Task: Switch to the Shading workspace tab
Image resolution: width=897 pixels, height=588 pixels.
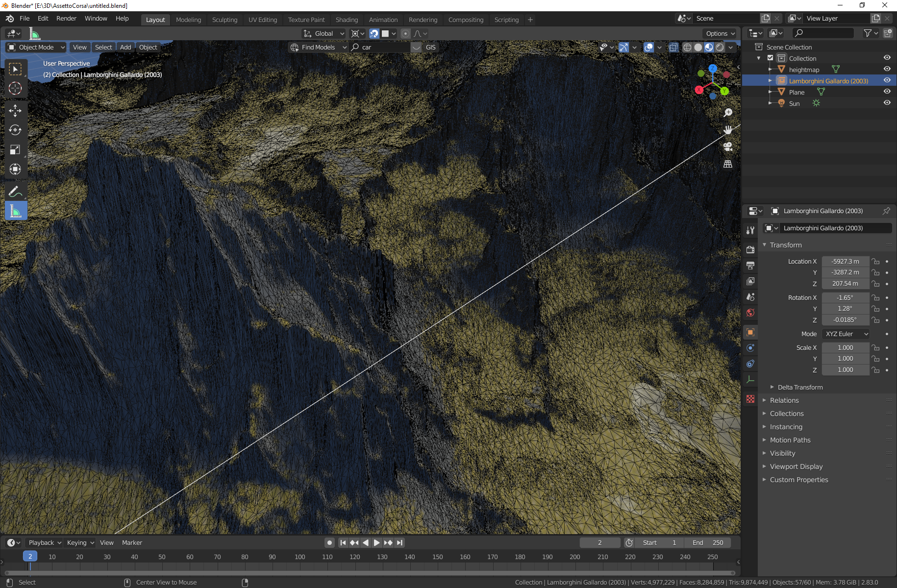Action: (347, 20)
